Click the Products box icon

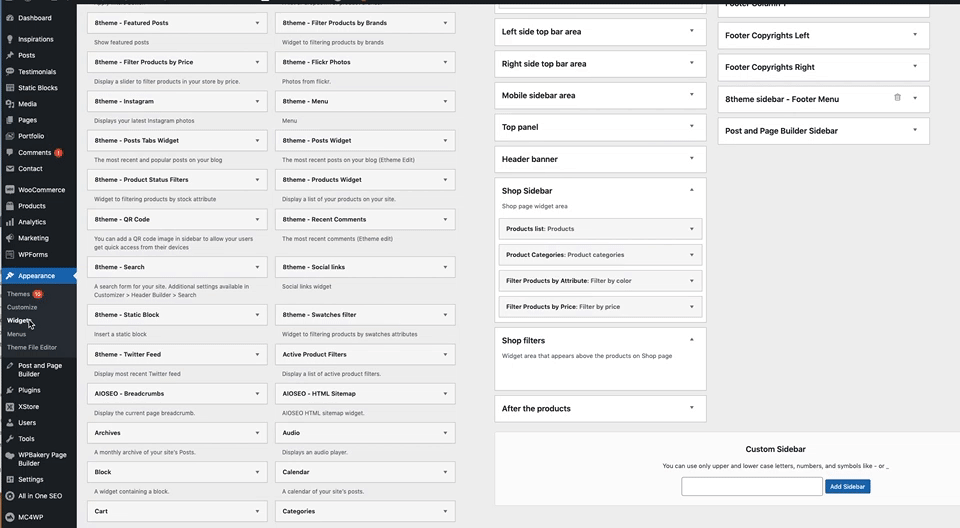10,206
